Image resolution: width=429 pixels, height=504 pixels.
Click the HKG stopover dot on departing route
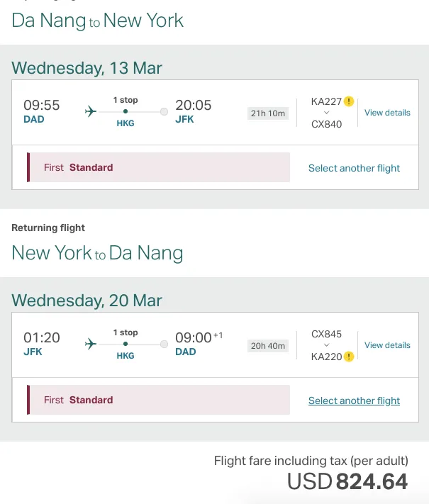[x=126, y=111]
